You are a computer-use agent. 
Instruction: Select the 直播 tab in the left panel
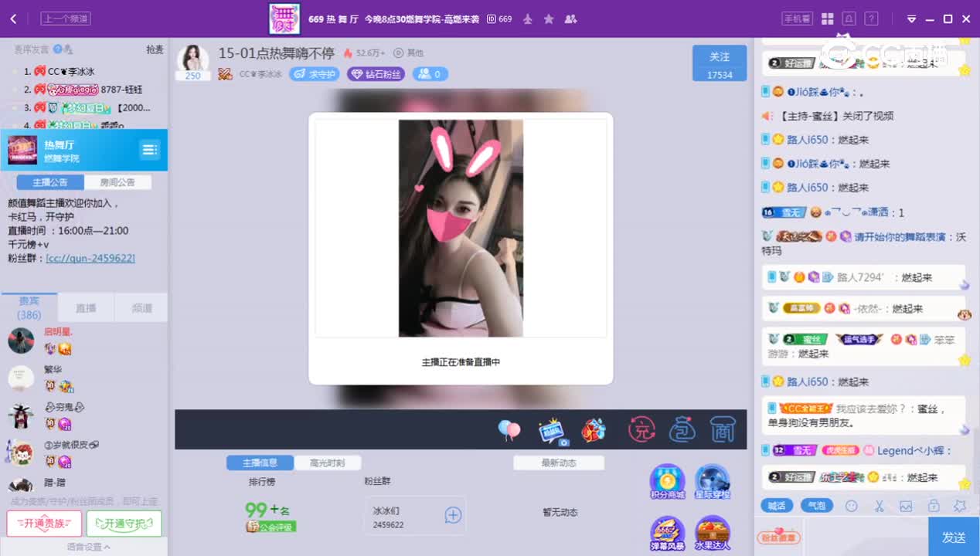(86, 307)
